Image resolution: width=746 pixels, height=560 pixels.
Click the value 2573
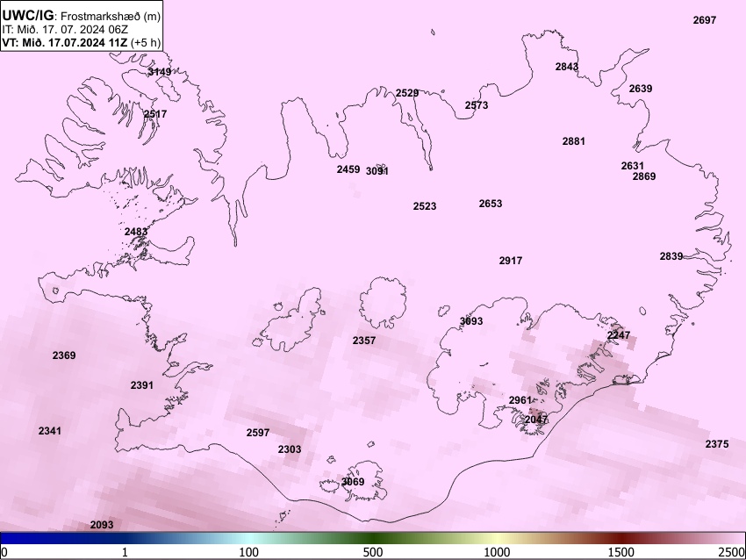click(x=477, y=105)
